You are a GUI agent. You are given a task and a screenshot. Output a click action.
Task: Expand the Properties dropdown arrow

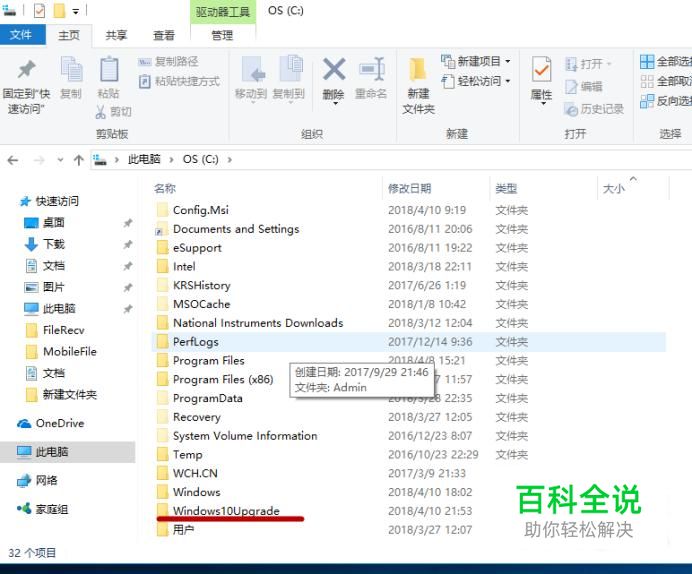543,104
